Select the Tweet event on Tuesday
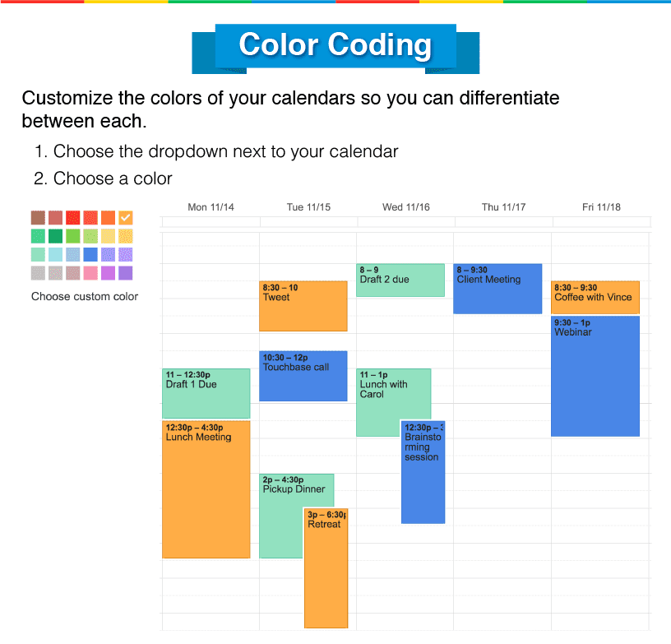 click(x=303, y=306)
